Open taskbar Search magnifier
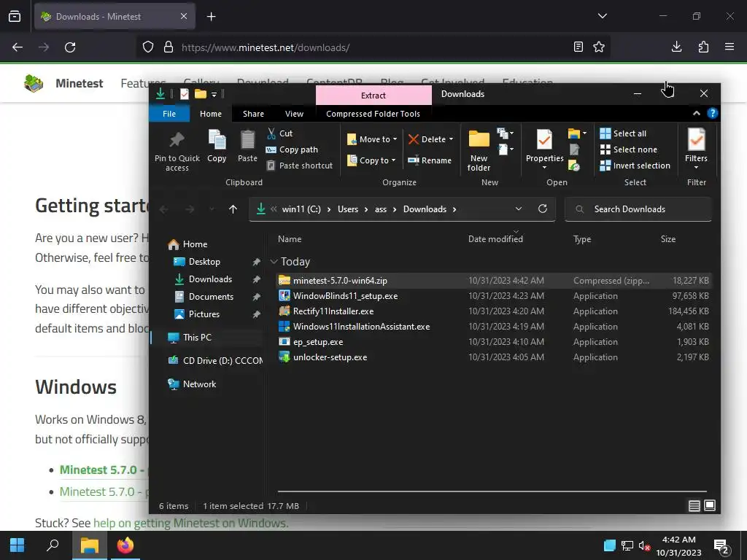The image size is (747, 560). pyautogui.click(x=53, y=545)
